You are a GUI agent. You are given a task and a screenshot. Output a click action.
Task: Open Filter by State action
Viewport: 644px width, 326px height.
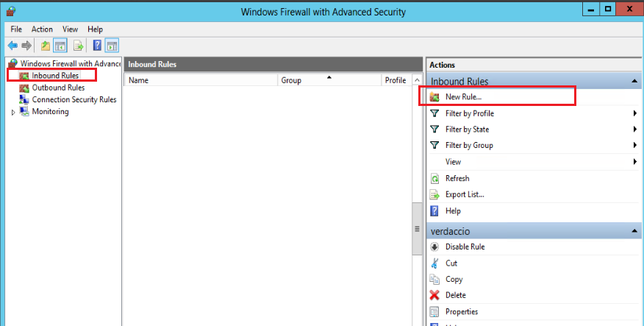(468, 130)
